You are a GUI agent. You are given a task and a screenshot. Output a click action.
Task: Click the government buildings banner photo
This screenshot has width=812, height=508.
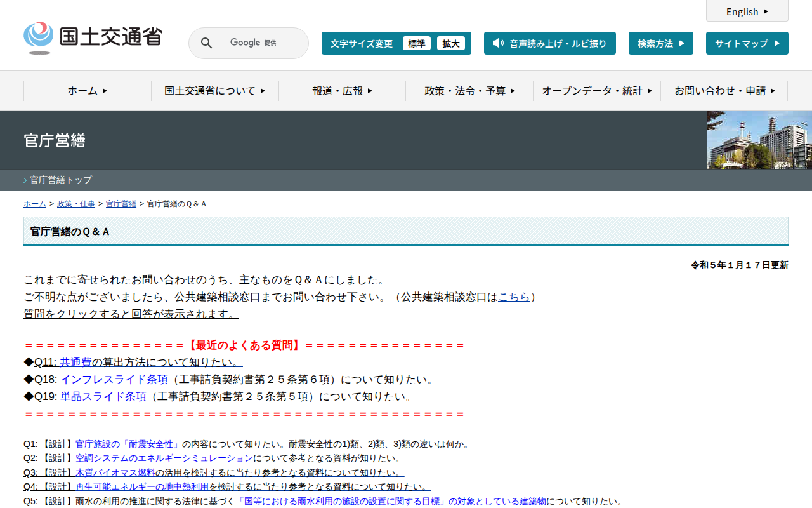tap(759, 140)
